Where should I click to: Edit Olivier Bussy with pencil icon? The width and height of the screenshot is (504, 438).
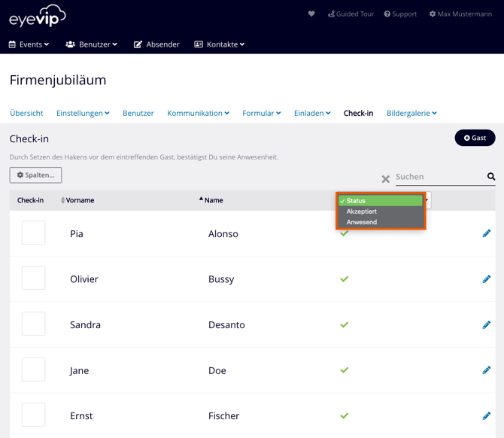[x=486, y=279]
